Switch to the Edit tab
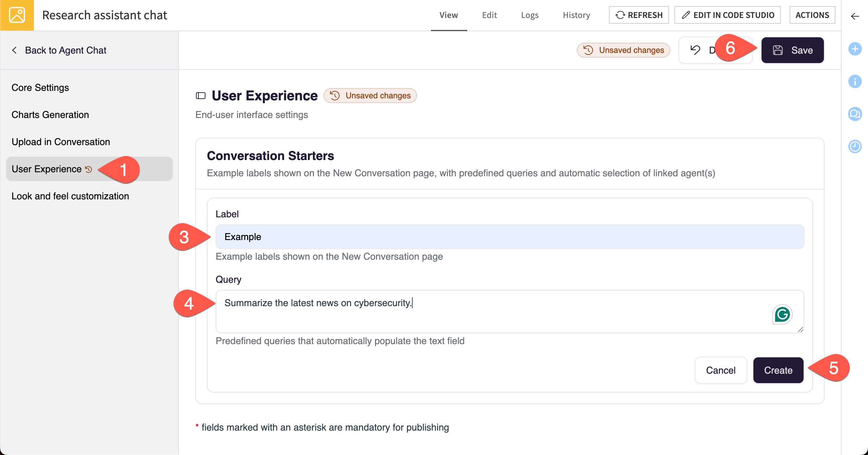 489,15
